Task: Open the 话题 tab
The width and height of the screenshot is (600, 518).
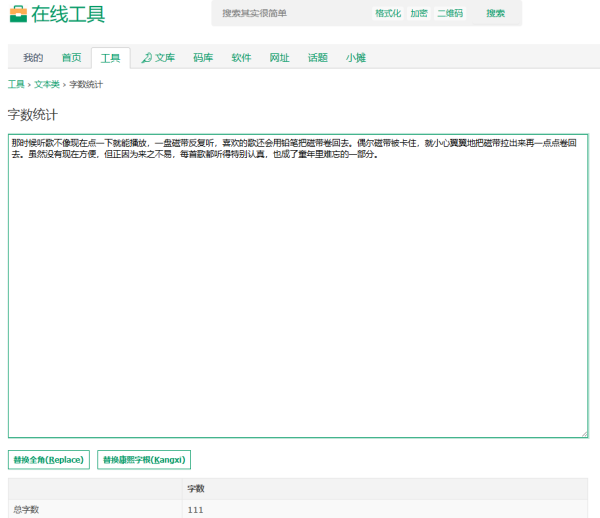Action: 318,58
